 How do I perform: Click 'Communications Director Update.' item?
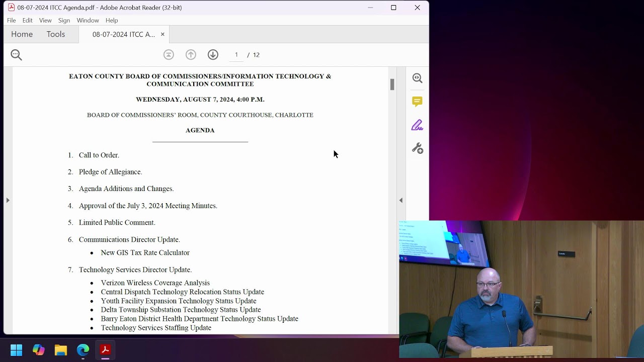(x=129, y=239)
